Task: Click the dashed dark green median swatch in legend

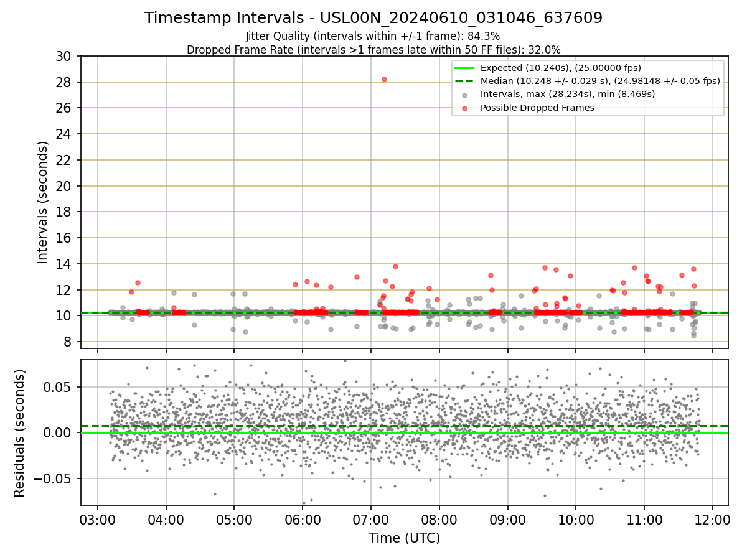Action: click(465, 81)
